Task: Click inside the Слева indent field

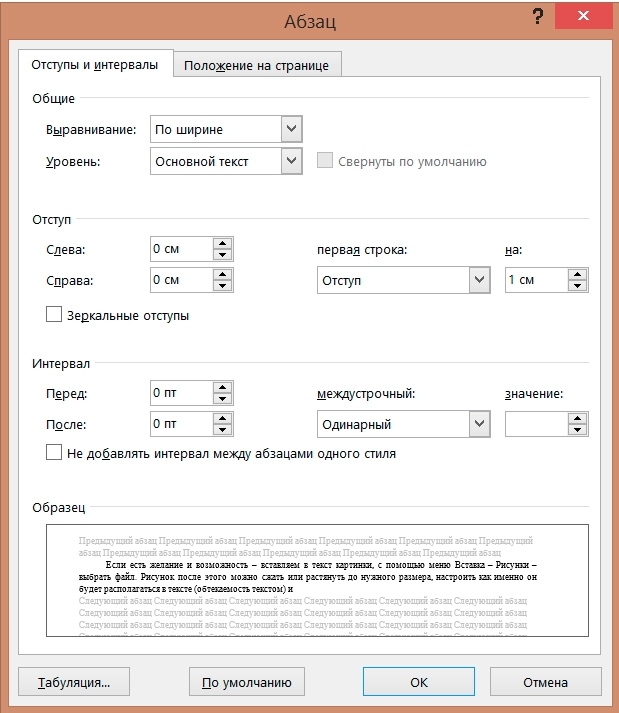Action: (180, 249)
